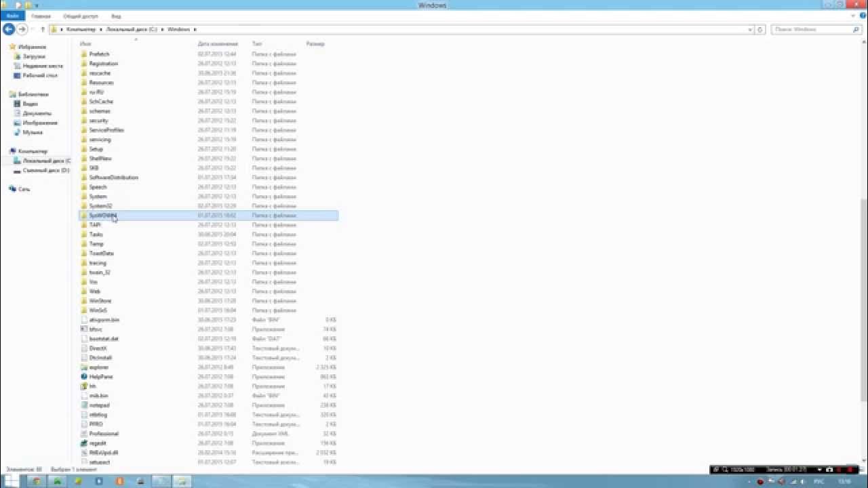Image resolution: width=868 pixels, height=488 pixels.
Task: Expand the Windows breadcrumb arrow
Action: click(x=195, y=29)
